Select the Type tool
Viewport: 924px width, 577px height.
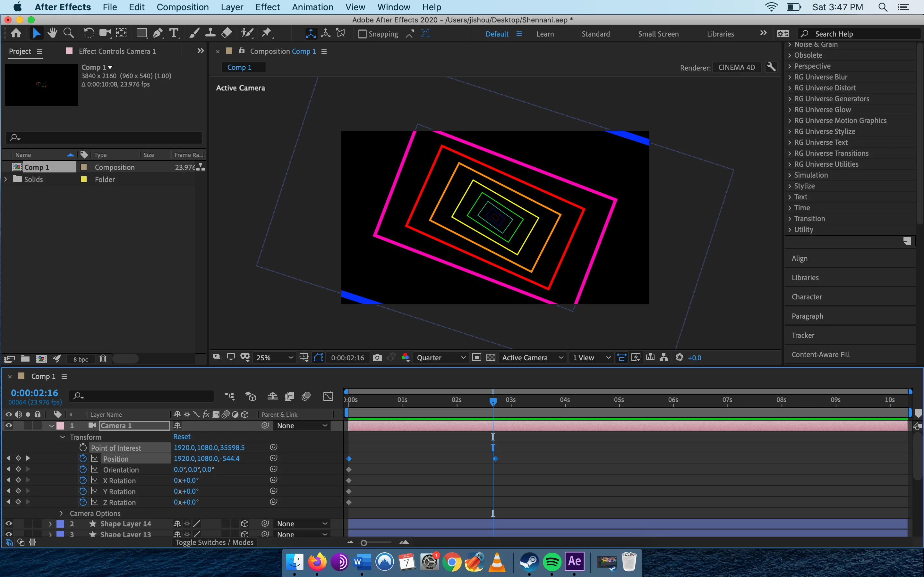tap(174, 34)
